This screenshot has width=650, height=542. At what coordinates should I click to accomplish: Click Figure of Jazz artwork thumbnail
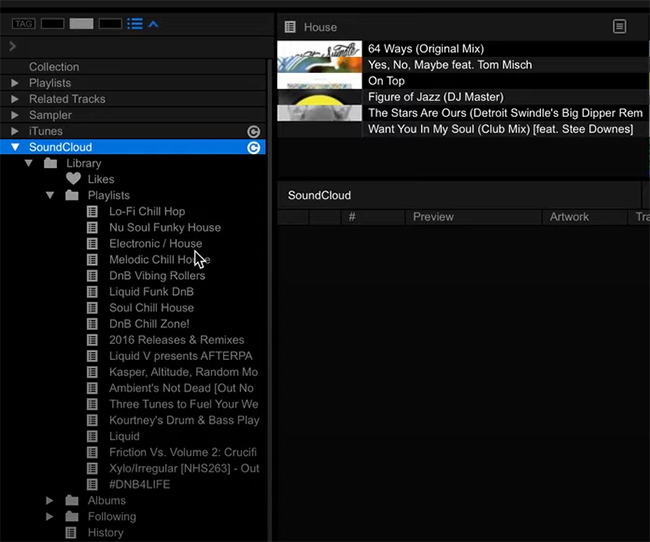[320, 97]
